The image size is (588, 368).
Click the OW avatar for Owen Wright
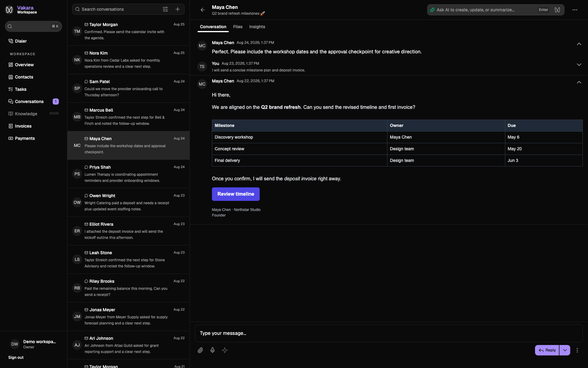77,202
